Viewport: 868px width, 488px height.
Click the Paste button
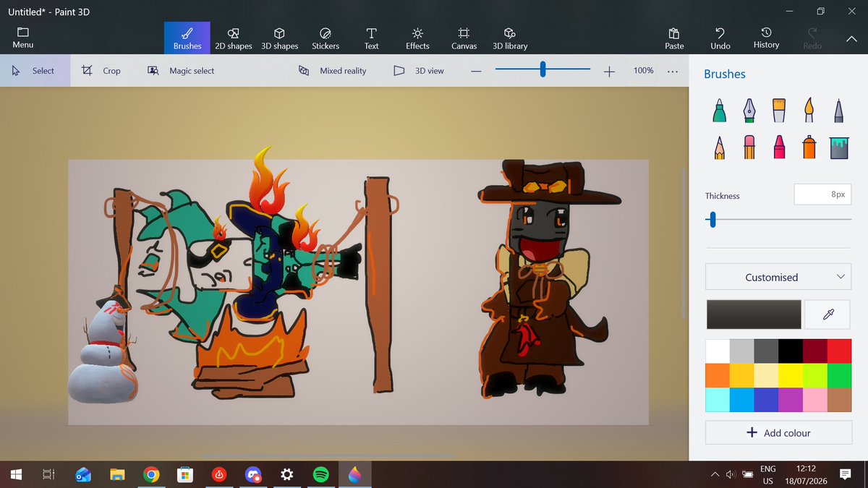(x=674, y=38)
